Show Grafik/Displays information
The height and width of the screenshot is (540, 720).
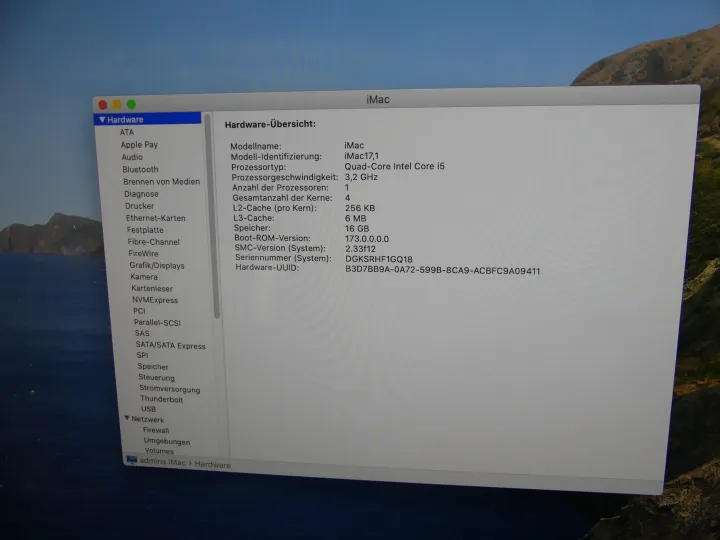tap(157, 265)
